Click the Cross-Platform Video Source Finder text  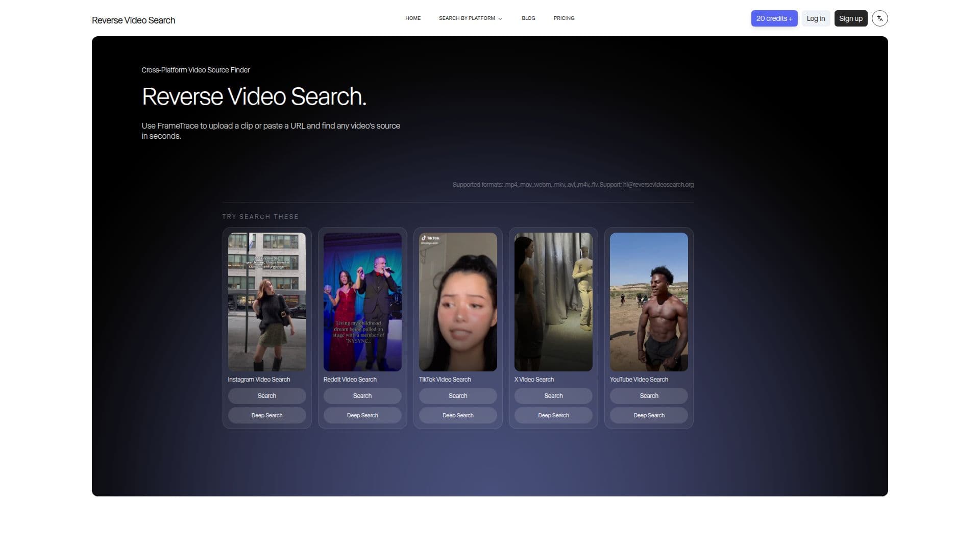[x=195, y=70]
